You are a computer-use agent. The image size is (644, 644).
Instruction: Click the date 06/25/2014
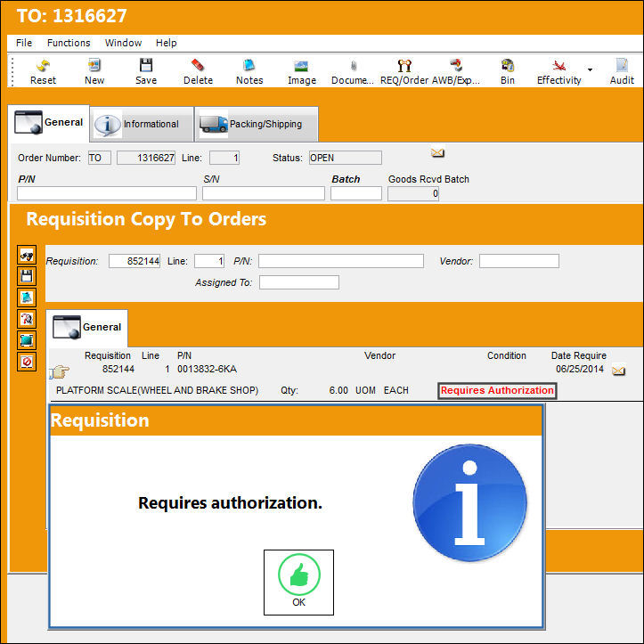[580, 369]
